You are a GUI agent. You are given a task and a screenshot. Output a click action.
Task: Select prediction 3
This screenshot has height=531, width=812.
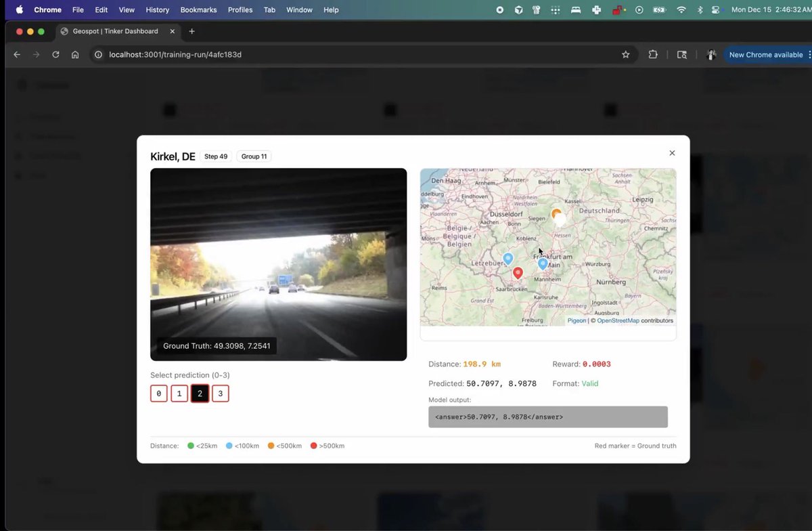[x=221, y=394]
